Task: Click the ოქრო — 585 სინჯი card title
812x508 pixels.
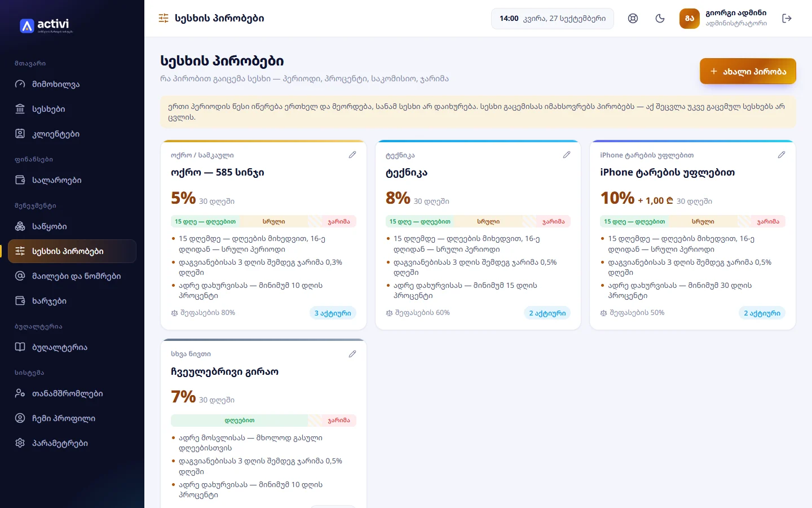Action: tap(218, 172)
